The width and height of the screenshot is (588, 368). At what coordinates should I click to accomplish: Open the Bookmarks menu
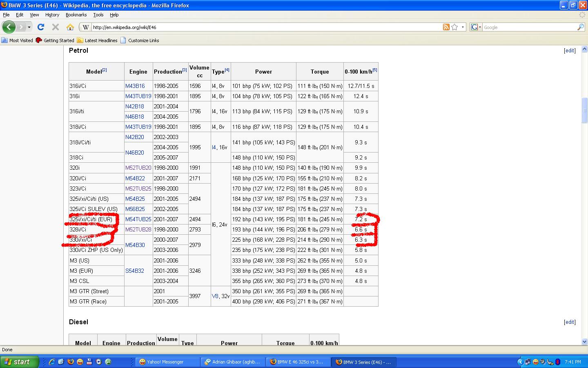coord(76,15)
